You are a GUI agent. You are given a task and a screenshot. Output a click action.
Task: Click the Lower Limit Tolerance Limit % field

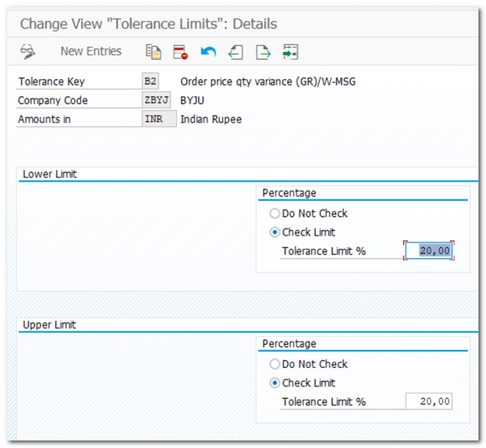(429, 251)
